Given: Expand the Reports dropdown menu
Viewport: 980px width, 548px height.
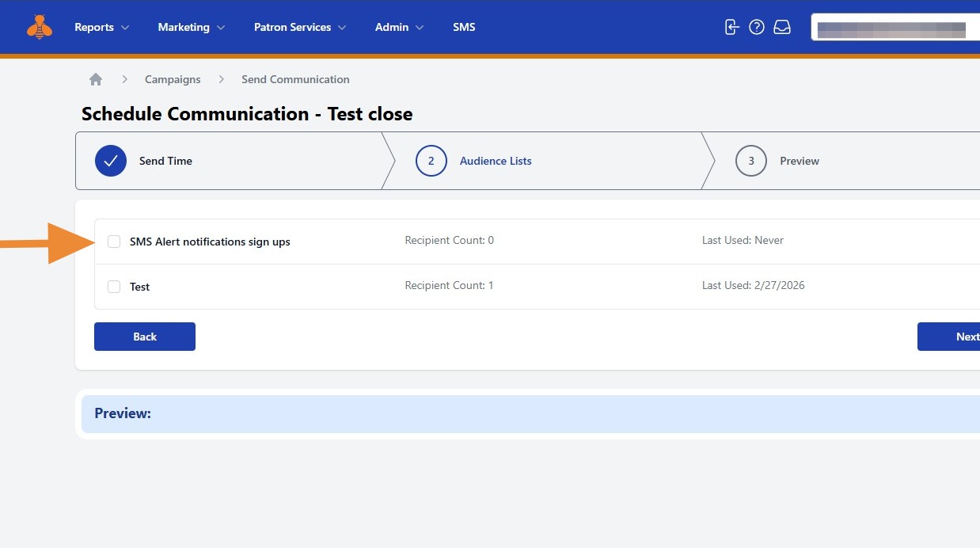Looking at the screenshot, I should coord(101,27).
